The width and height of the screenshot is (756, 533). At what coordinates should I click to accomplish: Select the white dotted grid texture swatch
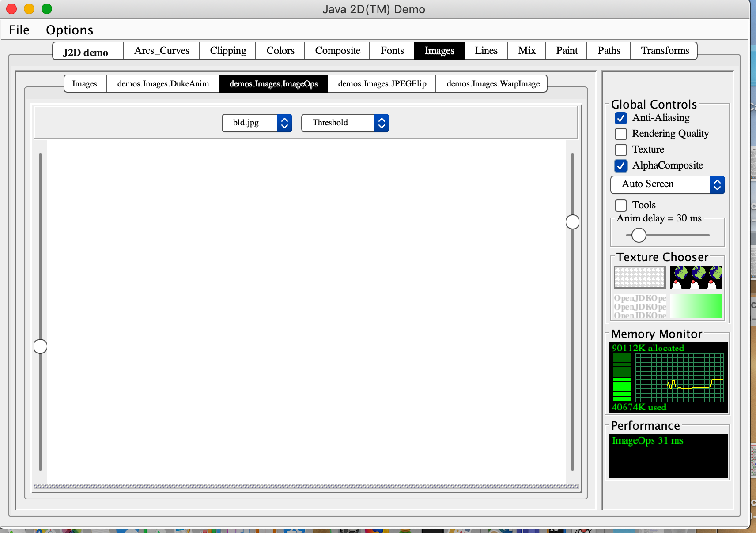(x=639, y=278)
